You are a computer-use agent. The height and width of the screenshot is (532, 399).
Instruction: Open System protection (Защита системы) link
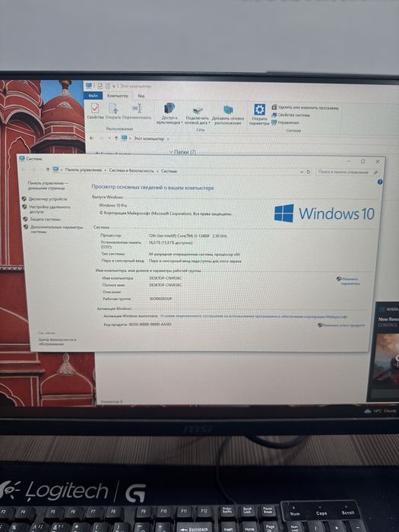point(45,219)
